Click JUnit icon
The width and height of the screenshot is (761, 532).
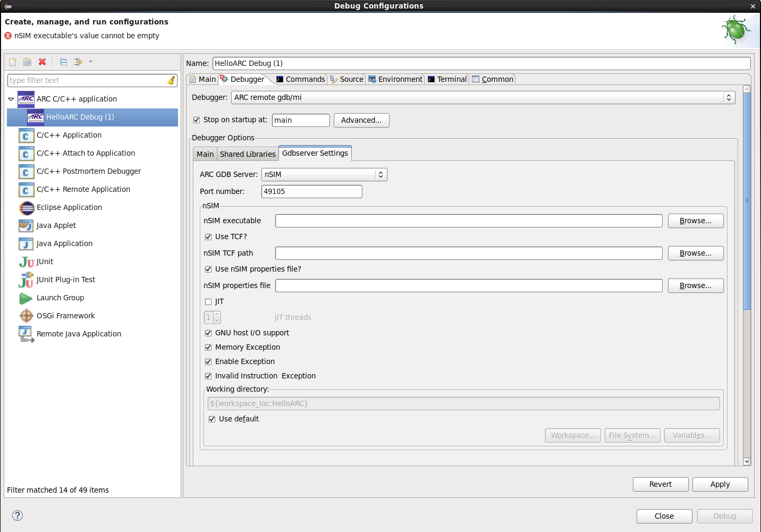[x=27, y=262]
